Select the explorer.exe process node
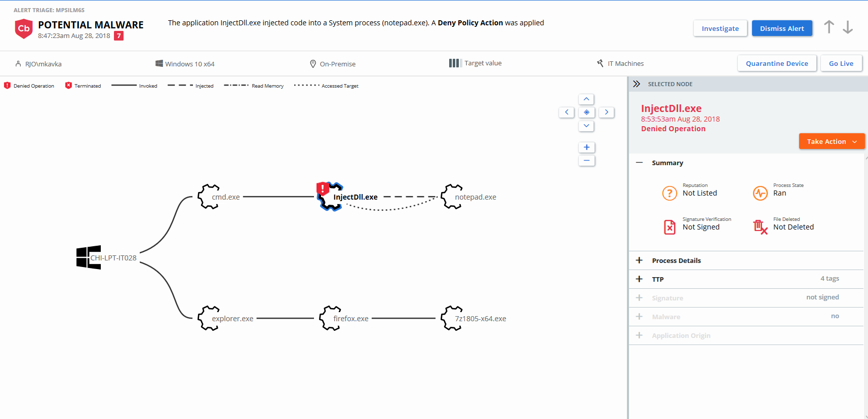 click(209, 318)
